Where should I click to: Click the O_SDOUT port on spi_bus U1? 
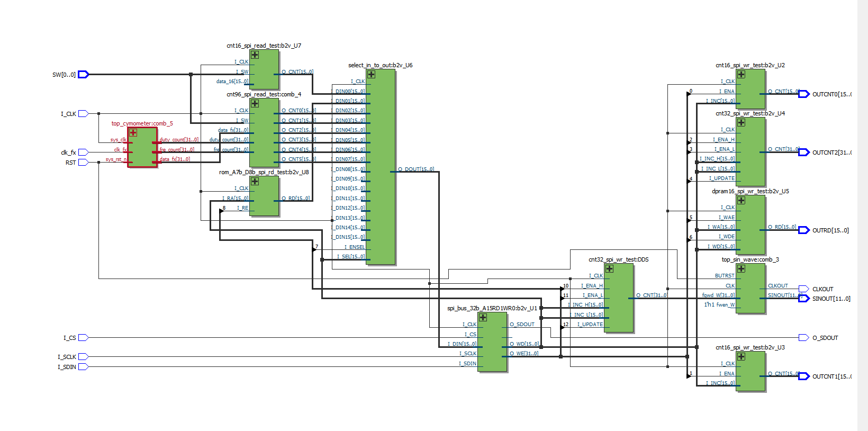(522, 325)
